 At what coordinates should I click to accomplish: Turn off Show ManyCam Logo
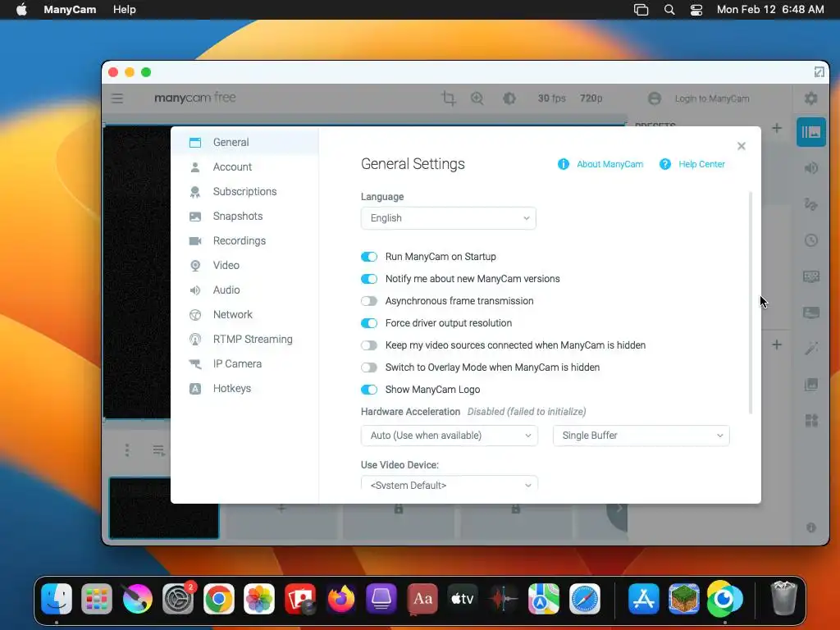tap(368, 390)
